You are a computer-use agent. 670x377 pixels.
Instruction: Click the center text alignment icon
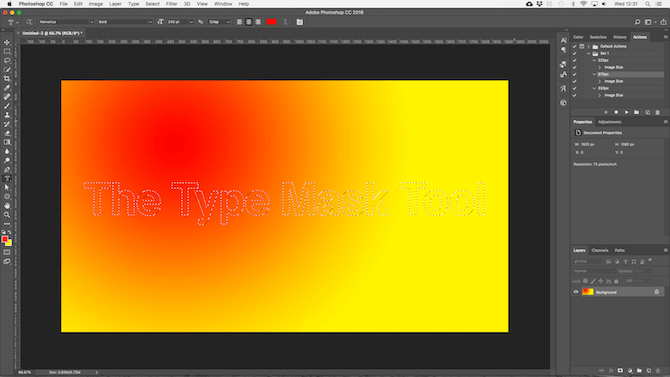(x=249, y=22)
